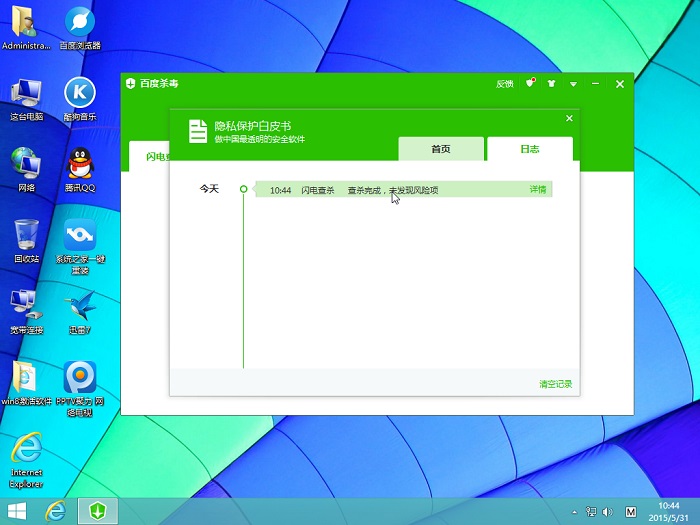Screen dimensions: 700x525
Task: Click the green timeline marker for 今天
Action: 243,189
